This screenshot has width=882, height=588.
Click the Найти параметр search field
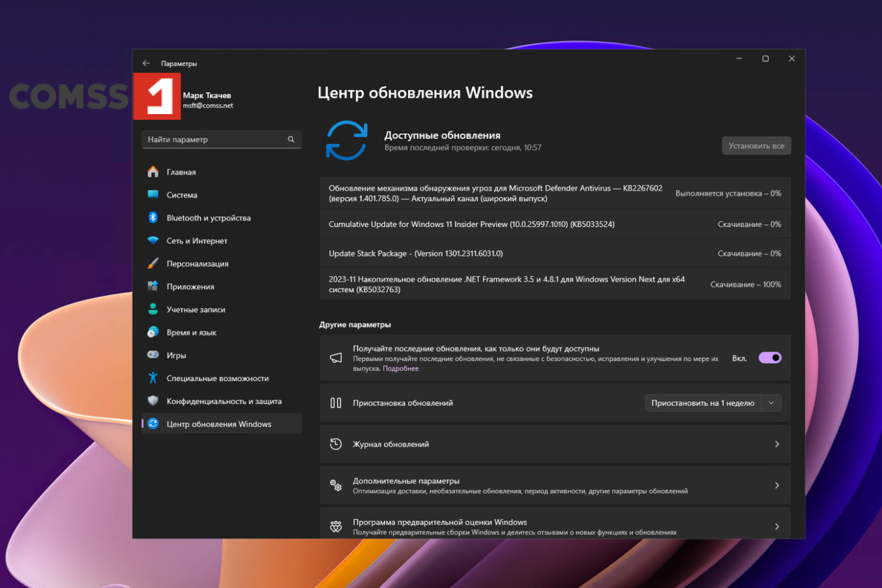coord(222,139)
